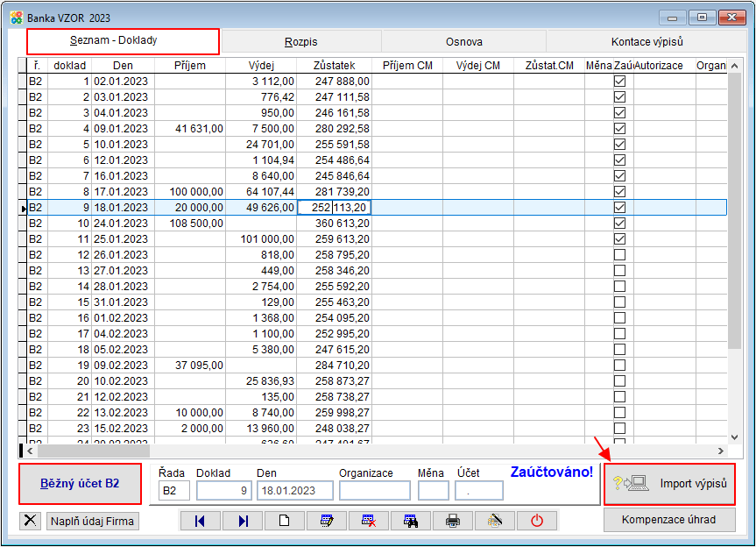Screen dimensions: 756x547
Task: Click the Banka VZOR application icon in the title bar
Action: click(17, 18)
